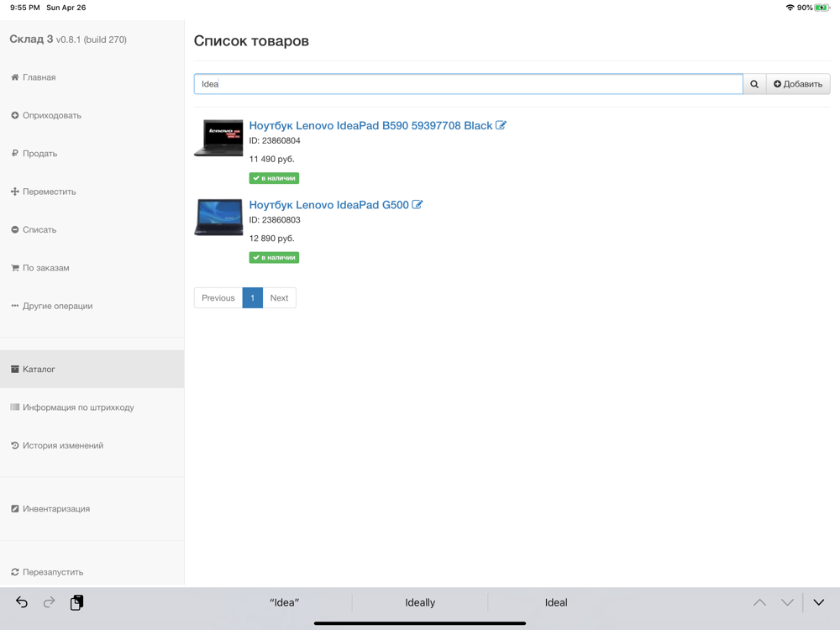Click the Добавить button
The image size is (840, 630).
pyautogui.click(x=798, y=84)
